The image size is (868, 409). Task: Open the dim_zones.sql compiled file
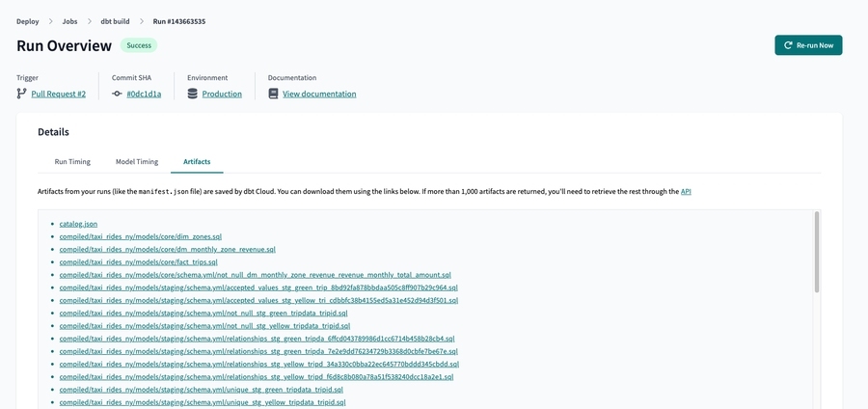tap(140, 236)
